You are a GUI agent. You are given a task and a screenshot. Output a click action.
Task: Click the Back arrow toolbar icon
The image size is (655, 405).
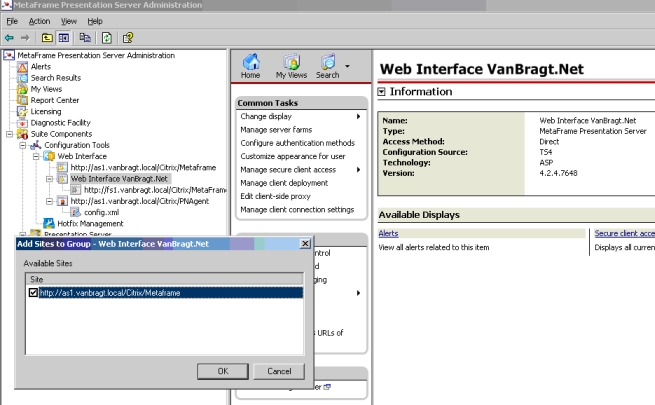(9, 38)
